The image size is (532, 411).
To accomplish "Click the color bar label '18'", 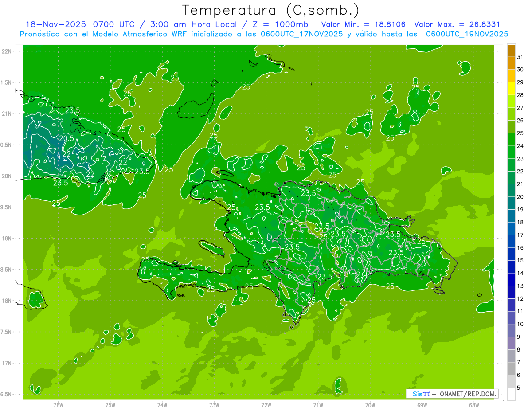I will coord(520,222).
